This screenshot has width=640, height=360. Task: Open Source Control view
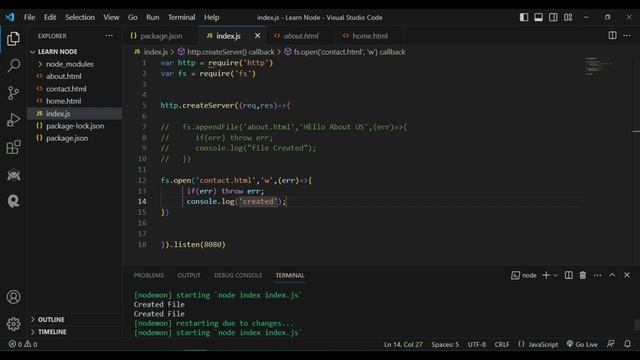pyautogui.click(x=13, y=93)
